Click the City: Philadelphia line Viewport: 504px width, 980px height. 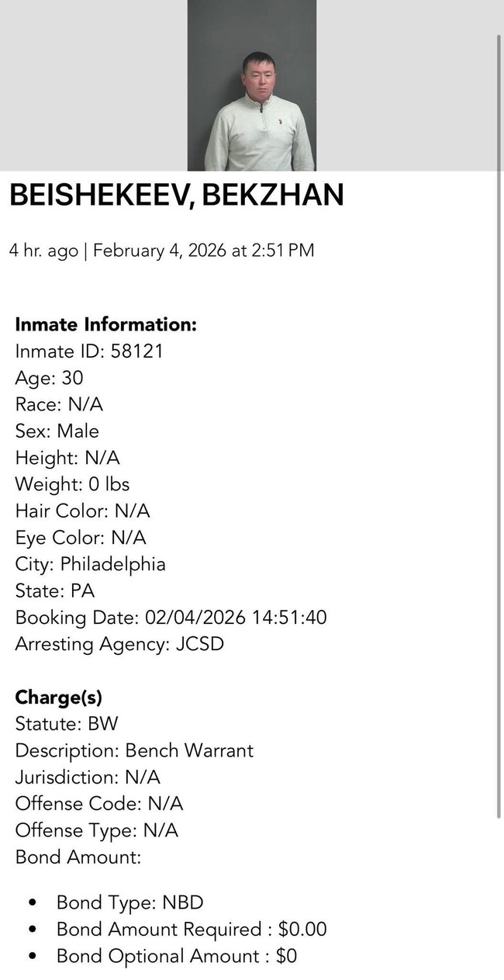click(90, 564)
